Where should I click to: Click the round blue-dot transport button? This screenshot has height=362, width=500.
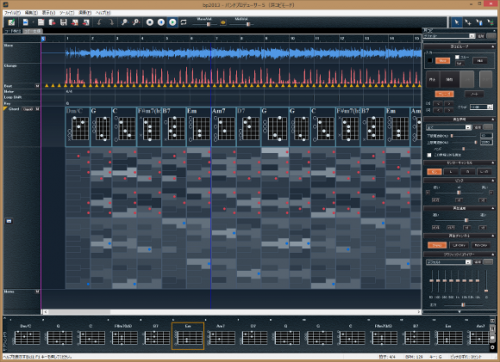161,22
